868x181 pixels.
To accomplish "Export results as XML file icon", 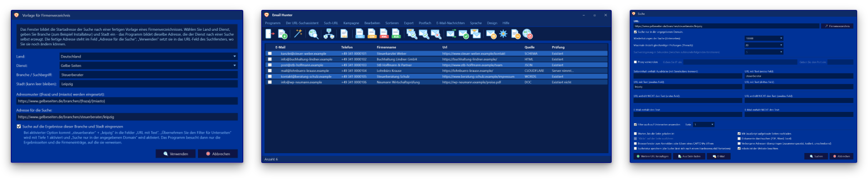I will [x=384, y=34].
